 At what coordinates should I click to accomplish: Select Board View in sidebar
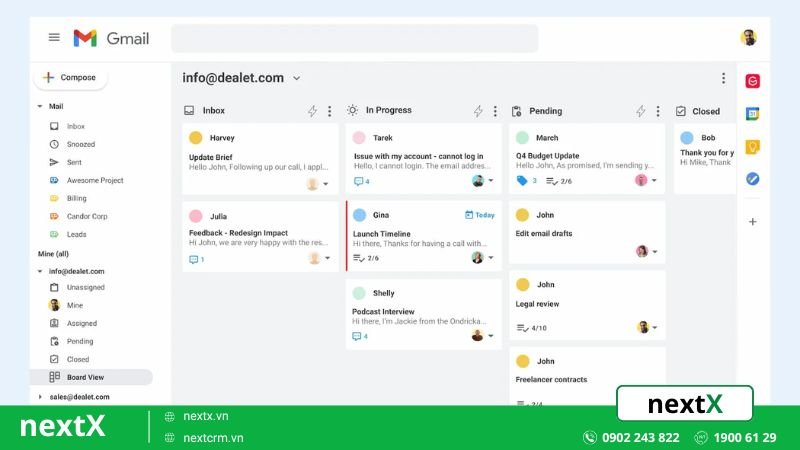pyautogui.click(x=92, y=377)
